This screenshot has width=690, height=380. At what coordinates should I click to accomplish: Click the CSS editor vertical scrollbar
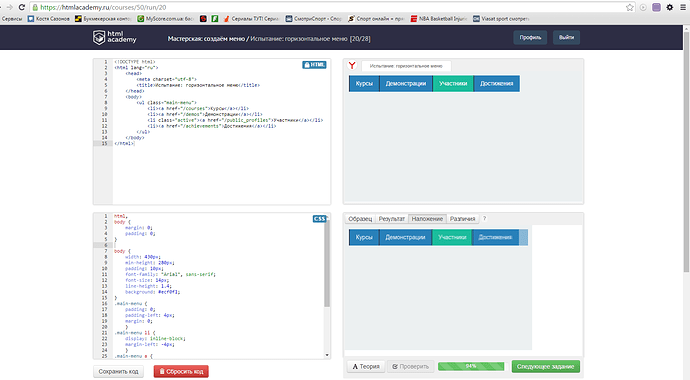(327, 264)
